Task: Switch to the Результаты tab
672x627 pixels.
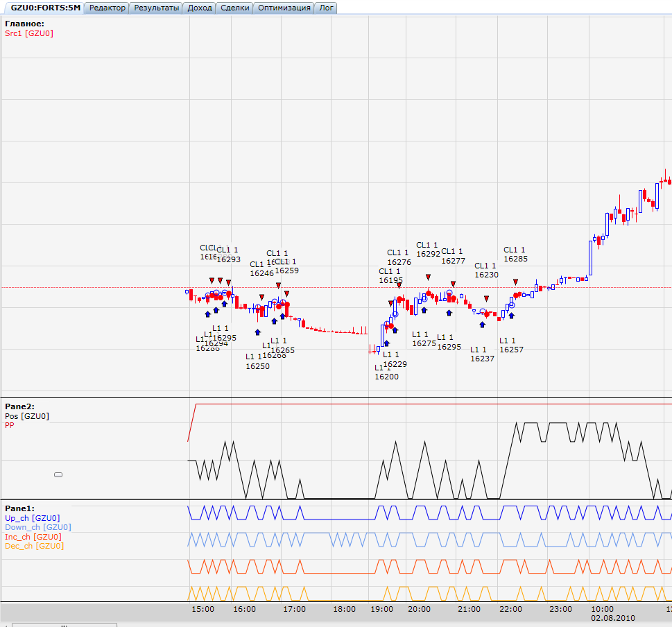Action: tap(157, 8)
